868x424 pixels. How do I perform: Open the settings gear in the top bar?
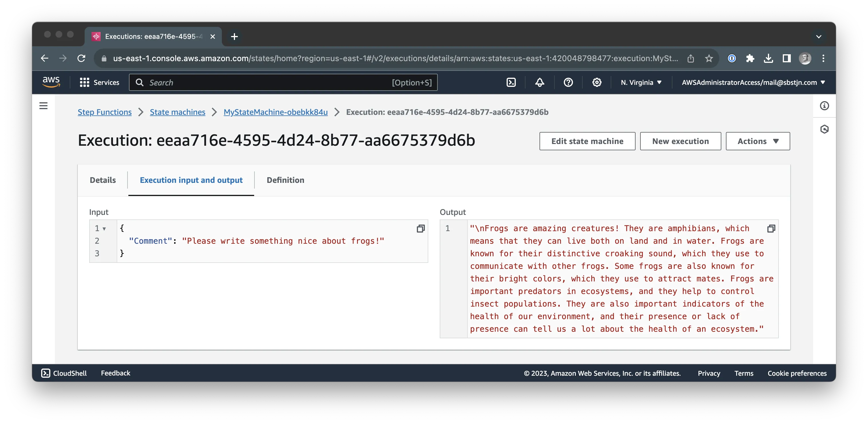pyautogui.click(x=596, y=82)
